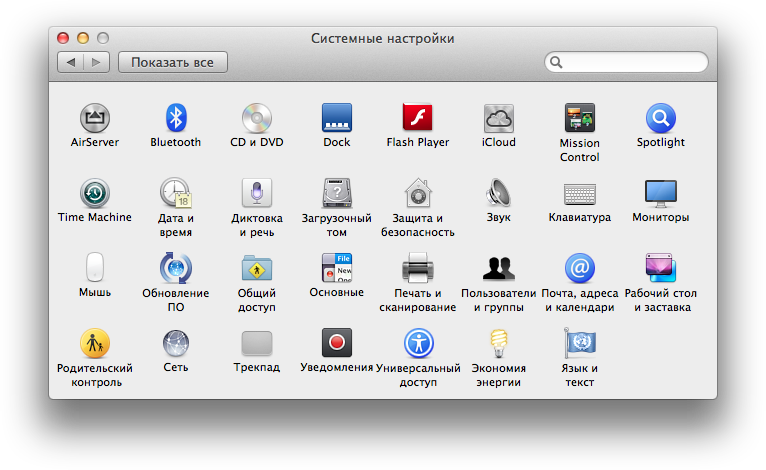Open Экономия энергии settings

tap(498, 343)
